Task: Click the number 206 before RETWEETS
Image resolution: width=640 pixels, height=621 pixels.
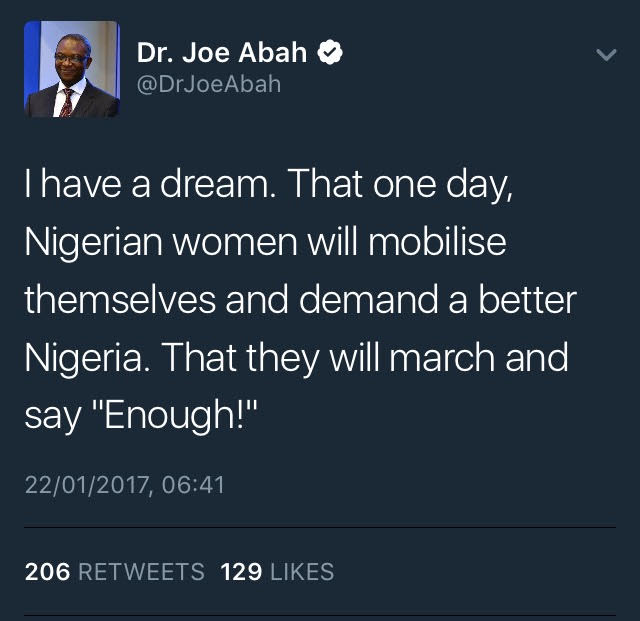Action: pos(47,571)
